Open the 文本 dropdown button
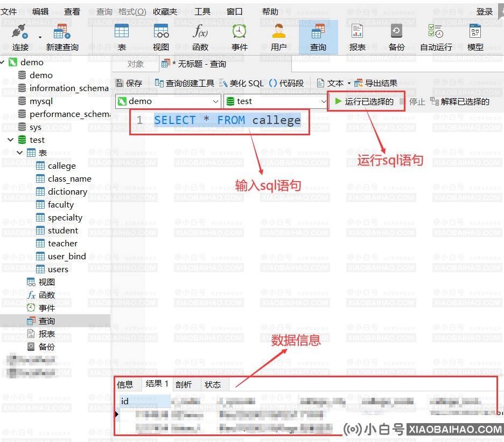504x442 pixels. tap(333, 84)
